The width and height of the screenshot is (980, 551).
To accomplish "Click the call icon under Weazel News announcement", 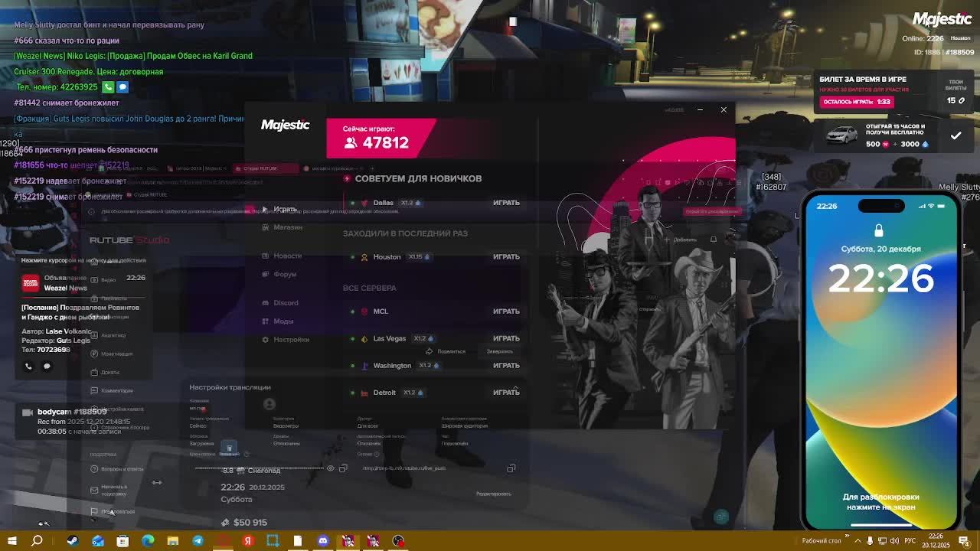I will (28, 367).
